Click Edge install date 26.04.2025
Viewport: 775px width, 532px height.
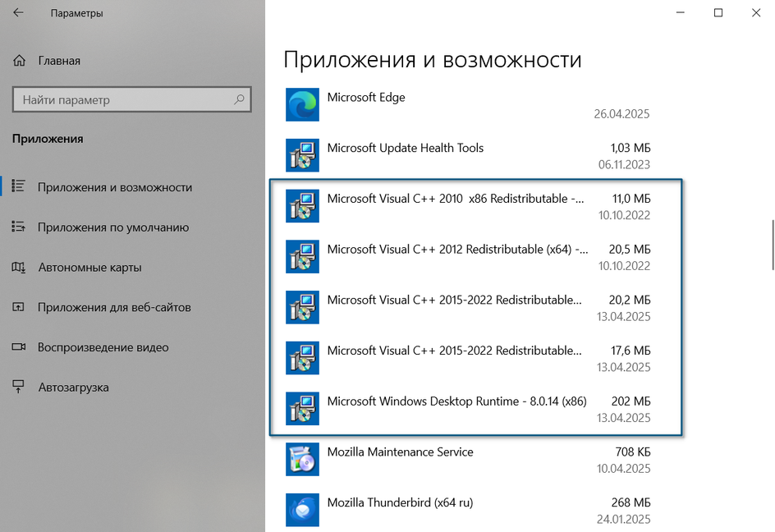click(x=621, y=114)
